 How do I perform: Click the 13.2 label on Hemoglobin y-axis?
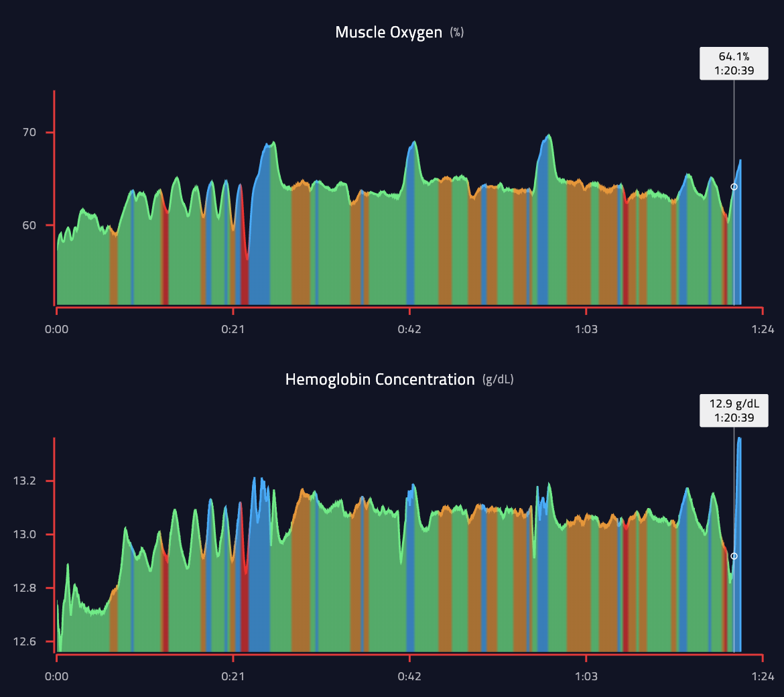24,481
